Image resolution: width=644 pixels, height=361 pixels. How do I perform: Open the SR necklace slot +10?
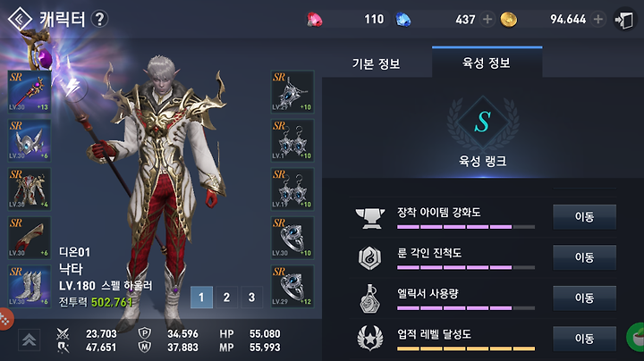point(292,92)
